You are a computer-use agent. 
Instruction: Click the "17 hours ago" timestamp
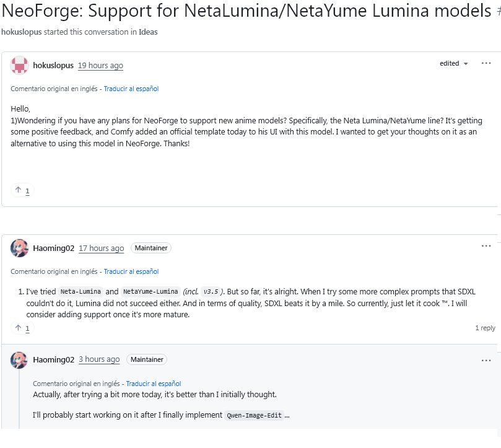101,248
